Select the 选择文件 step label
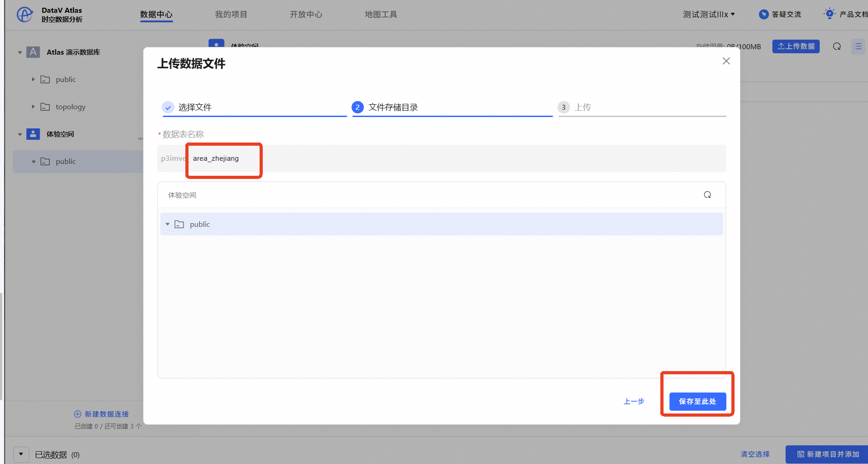Viewport: 868px width, 464px height. click(x=195, y=107)
